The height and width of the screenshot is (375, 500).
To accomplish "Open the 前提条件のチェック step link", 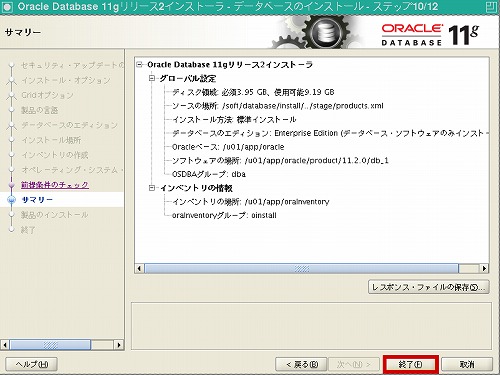I will 55,185.
